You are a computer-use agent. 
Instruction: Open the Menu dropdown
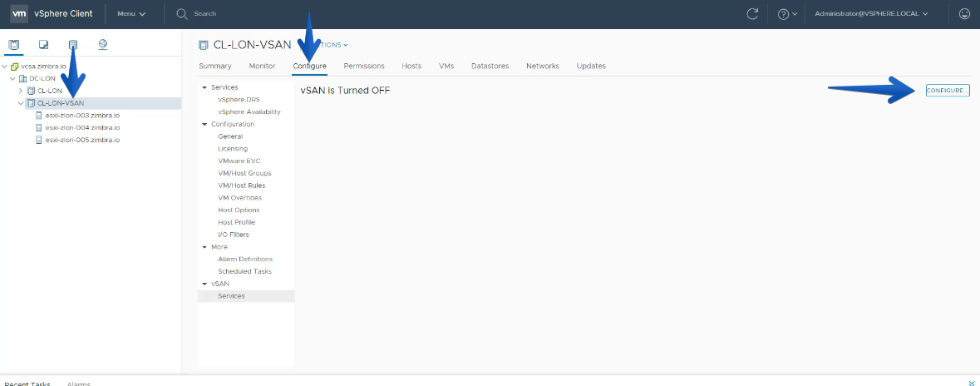[x=131, y=14]
